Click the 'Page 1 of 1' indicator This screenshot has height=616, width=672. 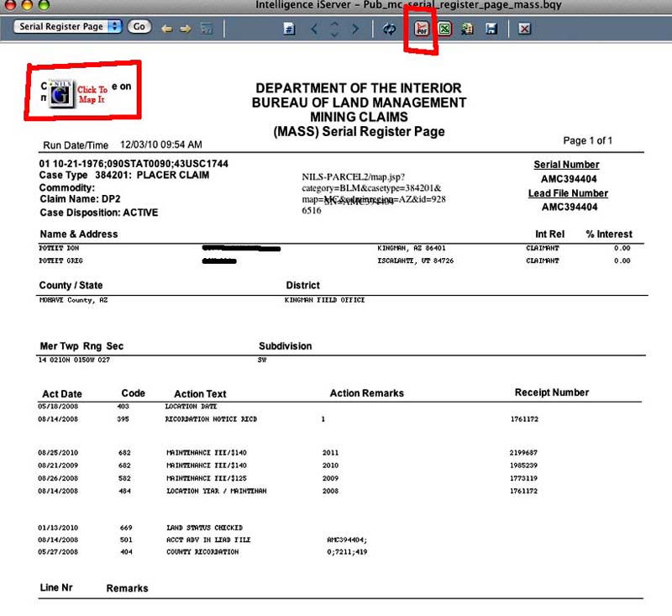click(587, 140)
